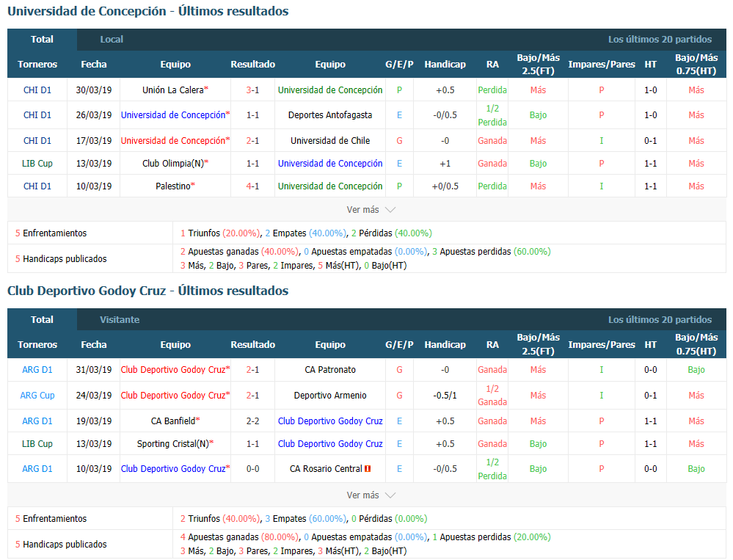Viewport: 733px width, 560px height.
Task: Click the 'Universidad de Concepción - Últimos resultados' heading
Action: (x=147, y=11)
